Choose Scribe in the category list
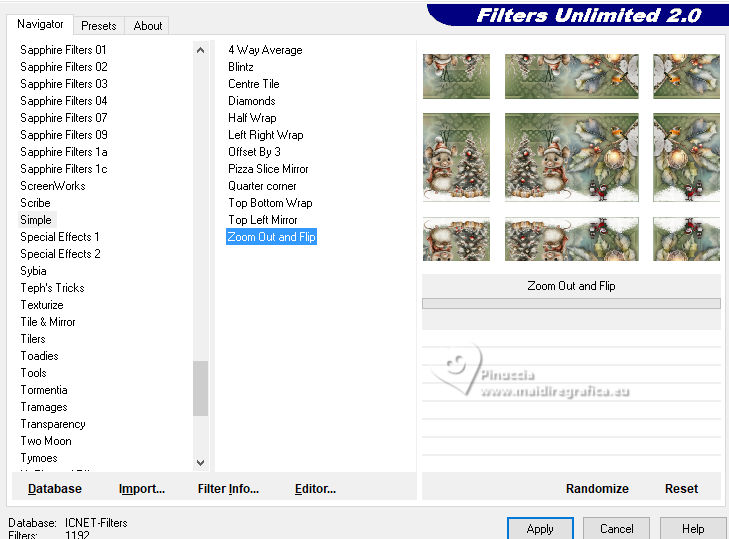729x539 pixels. click(x=35, y=203)
